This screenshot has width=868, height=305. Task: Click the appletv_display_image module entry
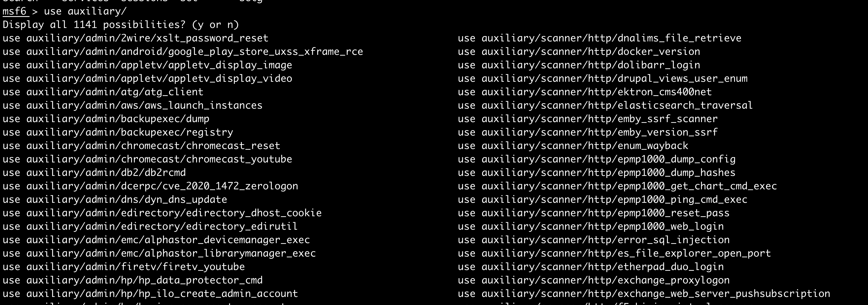click(x=147, y=65)
